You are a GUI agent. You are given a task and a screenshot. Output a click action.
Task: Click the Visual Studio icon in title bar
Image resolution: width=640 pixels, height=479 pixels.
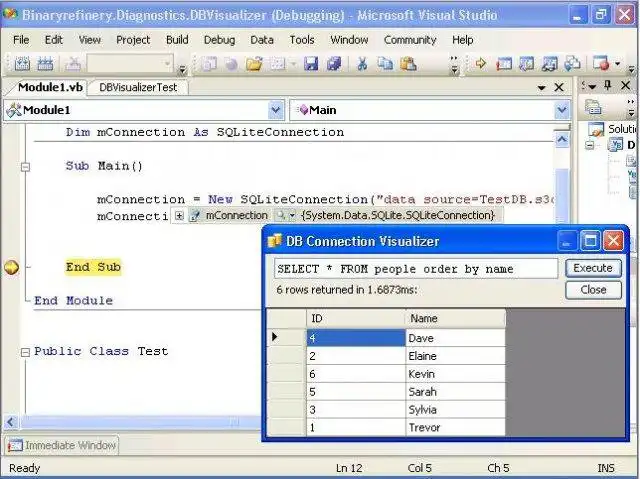click(x=10, y=14)
